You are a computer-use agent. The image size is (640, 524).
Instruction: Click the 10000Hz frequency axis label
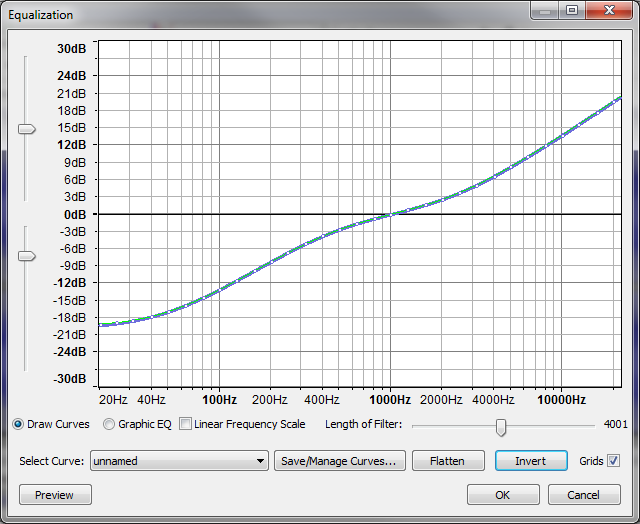click(x=561, y=400)
